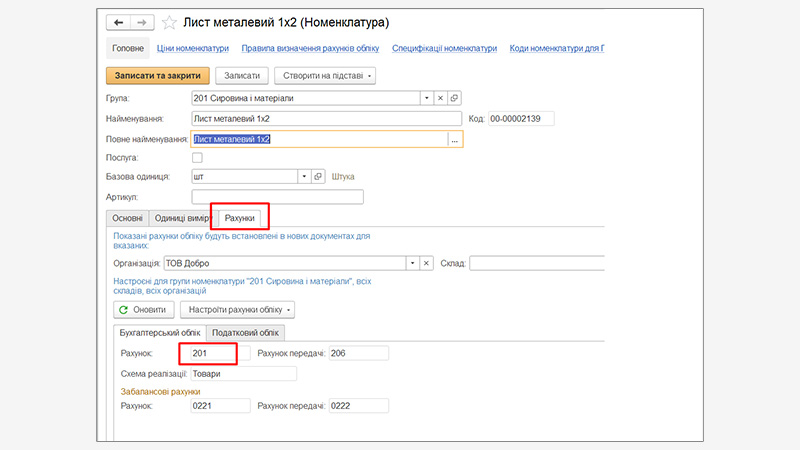800x450 pixels.
Task: Go back with the left arrow
Action: pyautogui.click(x=119, y=21)
